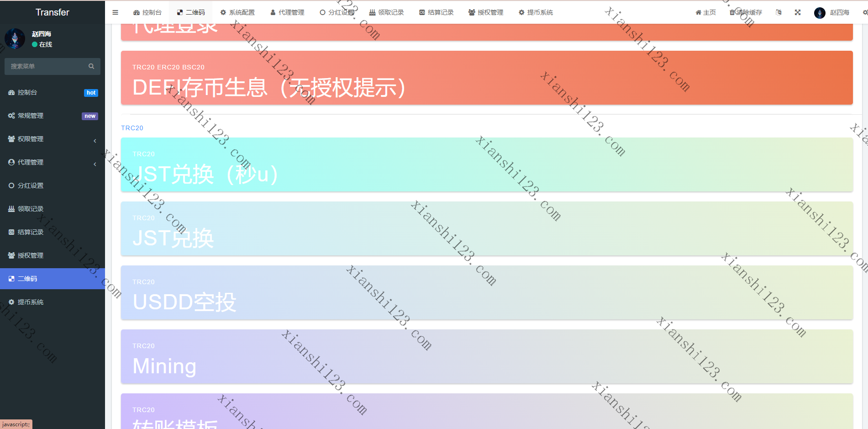This screenshot has width=868, height=429.
Task: Go to the 分红设置 top tab
Action: [x=337, y=12]
